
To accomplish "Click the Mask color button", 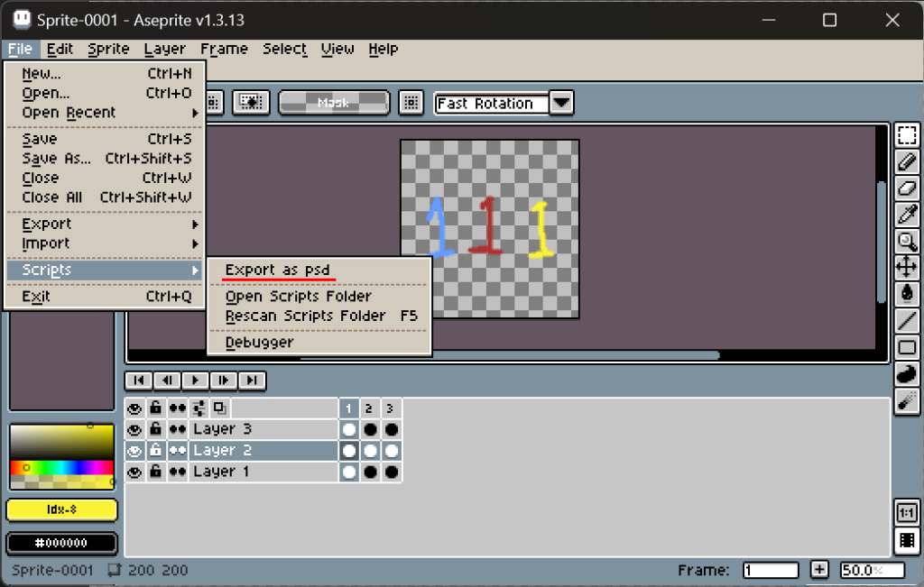I will (x=334, y=103).
